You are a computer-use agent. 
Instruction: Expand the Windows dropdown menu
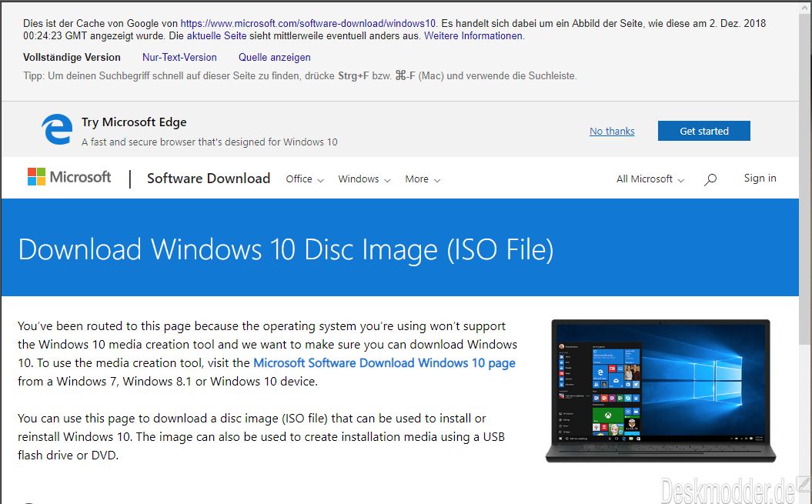point(364,179)
